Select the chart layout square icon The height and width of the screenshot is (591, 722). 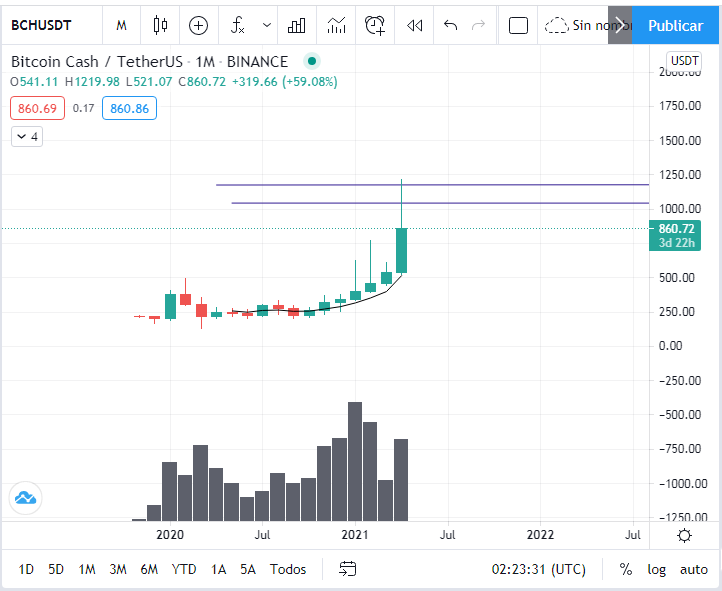pyautogui.click(x=518, y=25)
